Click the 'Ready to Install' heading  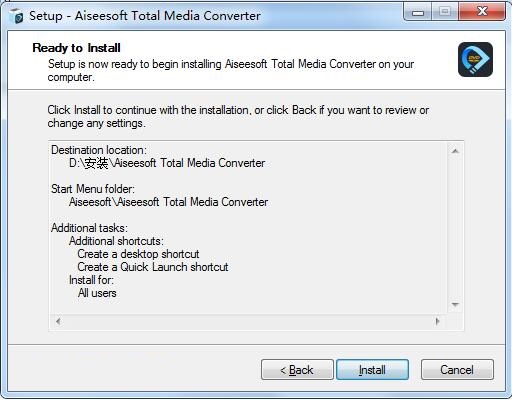(x=76, y=48)
